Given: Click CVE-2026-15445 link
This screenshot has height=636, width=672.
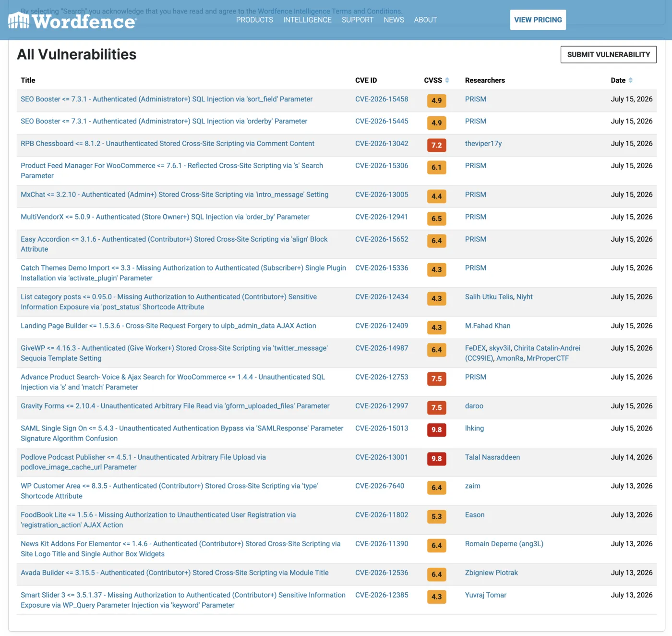Looking at the screenshot, I should coord(382,121).
